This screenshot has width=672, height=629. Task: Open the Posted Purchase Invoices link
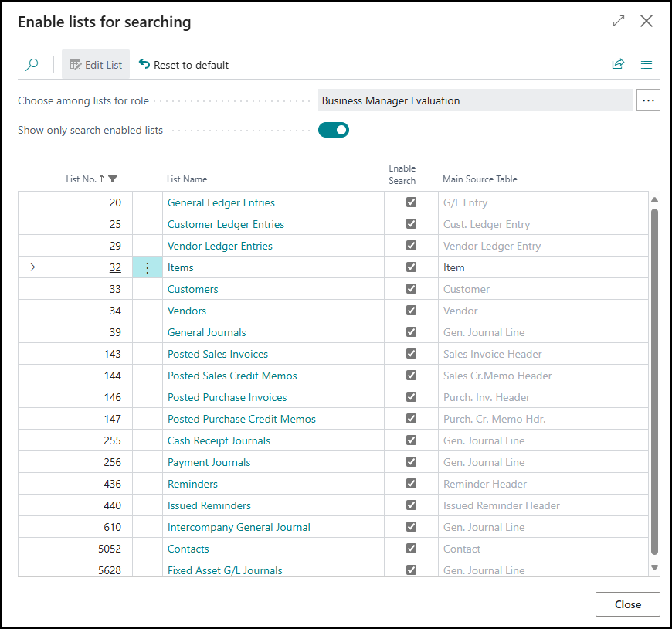click(x=227, y=397)
